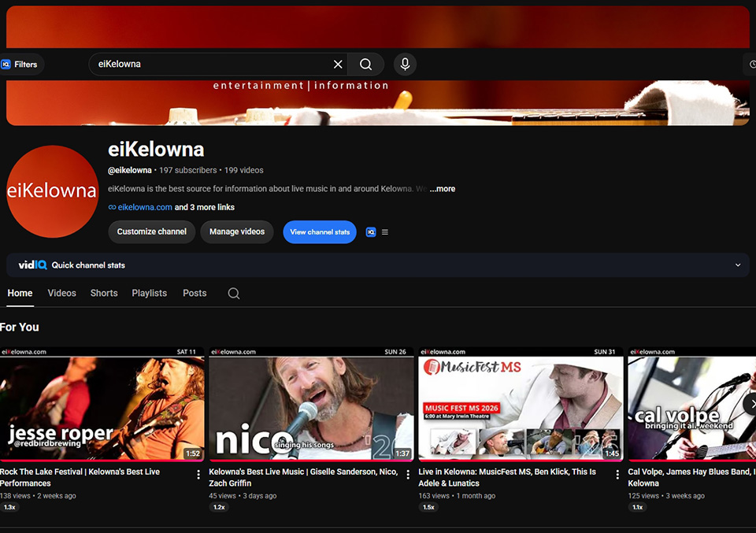Viewport: 756px width, 533px height.
Task: Open options menu for MusicFest MS video
Action: (617, 475)
